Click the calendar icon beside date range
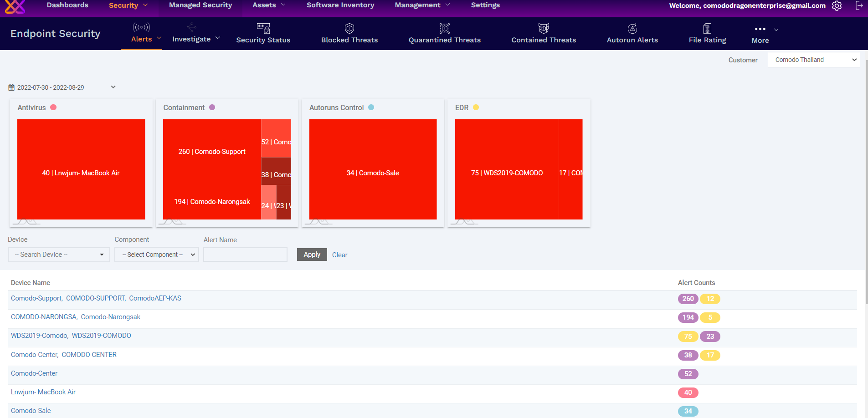 tap(11, 87)
